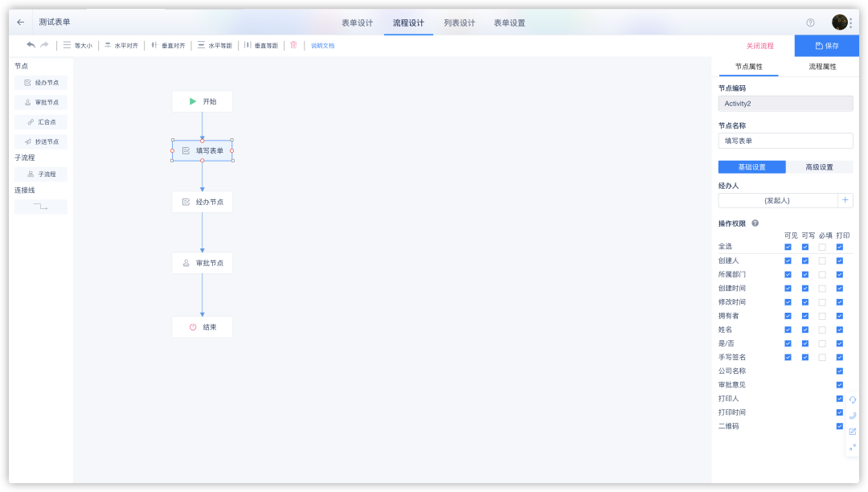
Task: Open customer service headset icon
Action: click(853, 400)
